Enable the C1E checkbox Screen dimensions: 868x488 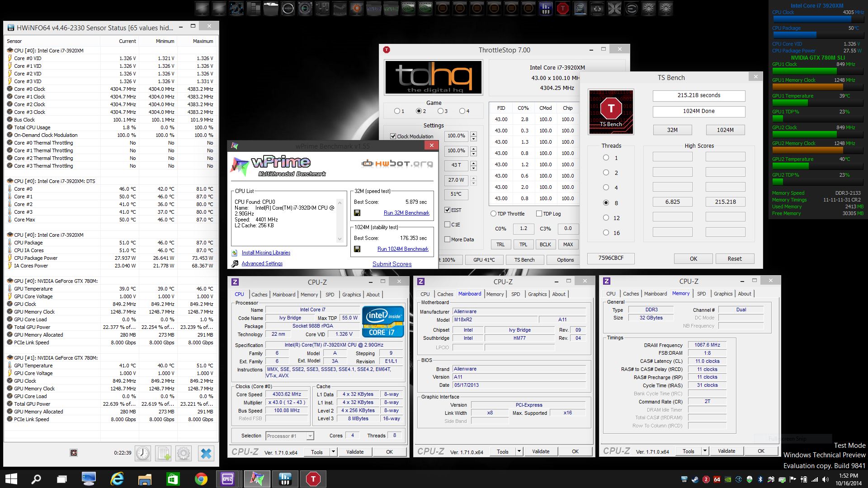(x=447, y=225)
